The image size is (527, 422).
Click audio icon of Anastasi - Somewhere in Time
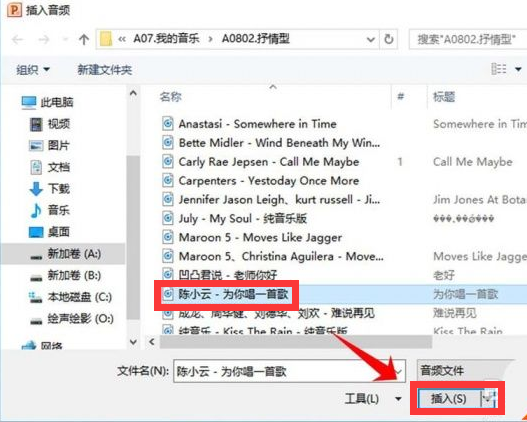(x=168, y=124)
